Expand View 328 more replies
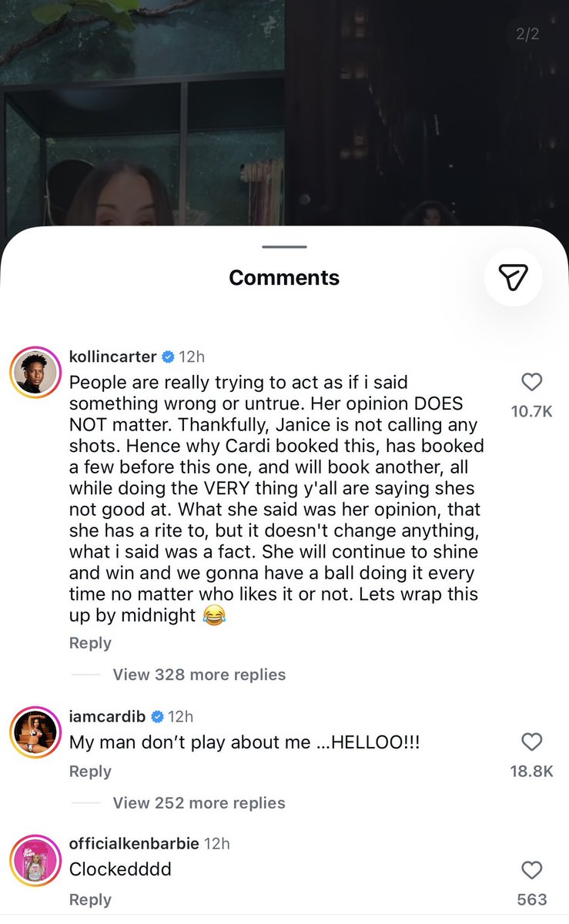The image size is (569, 924). [x=199, y=675]
